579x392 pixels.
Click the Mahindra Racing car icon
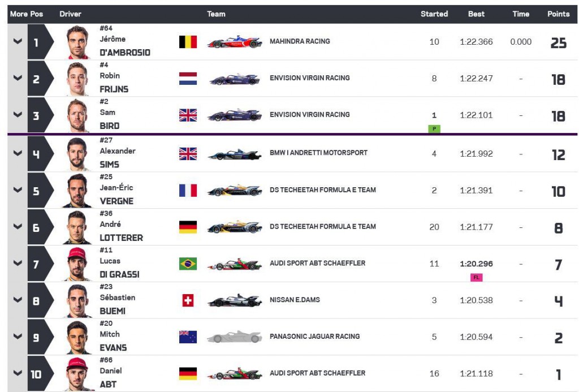(x=235, y=42)
